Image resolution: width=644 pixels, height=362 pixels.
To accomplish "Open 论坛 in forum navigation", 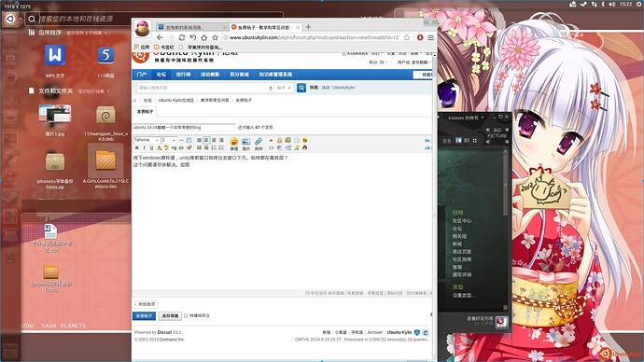I will point(161,75).
